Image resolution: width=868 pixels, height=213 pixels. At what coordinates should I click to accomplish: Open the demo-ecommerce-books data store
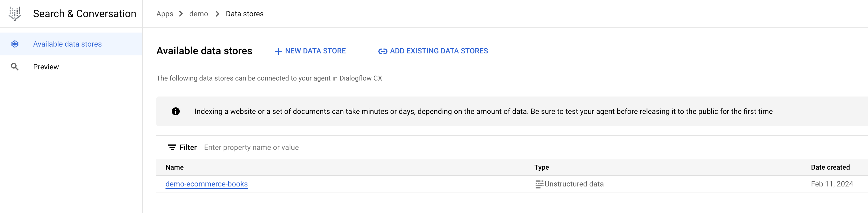tap(207, 184)
